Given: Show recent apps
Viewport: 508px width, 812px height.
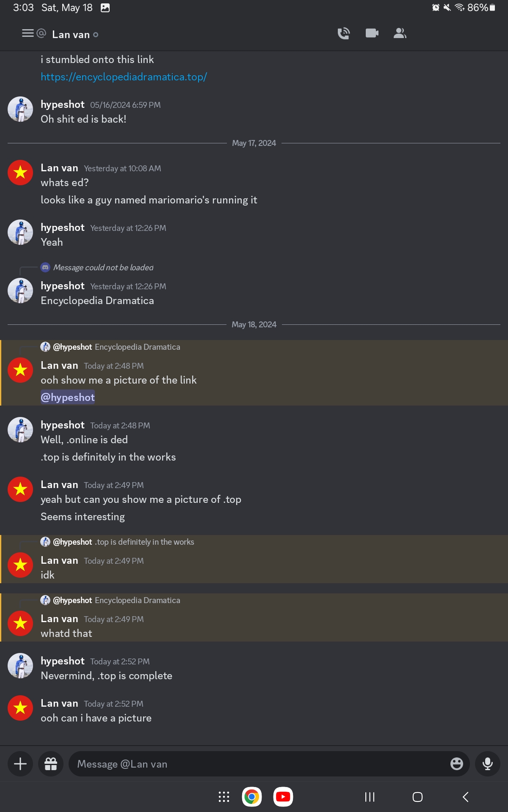Looking at the screenshot, I should pos(370,797).
